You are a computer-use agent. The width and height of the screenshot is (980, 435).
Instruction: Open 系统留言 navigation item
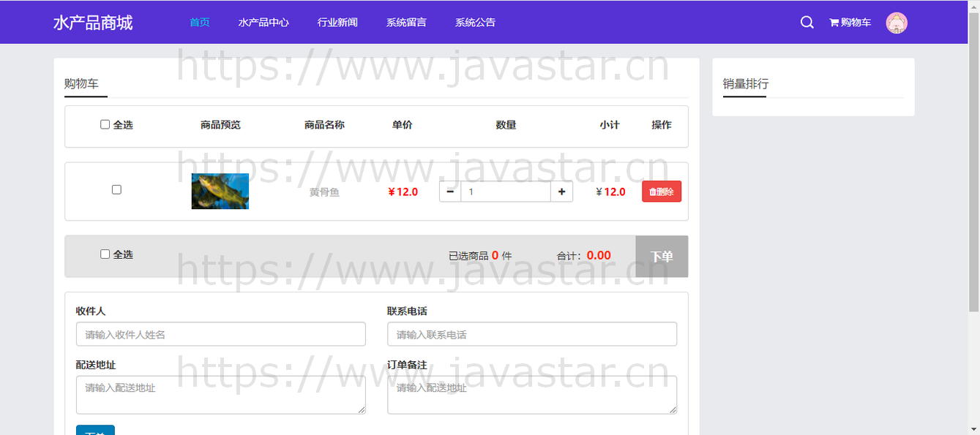pyautogui.click(x=406, y=23)
